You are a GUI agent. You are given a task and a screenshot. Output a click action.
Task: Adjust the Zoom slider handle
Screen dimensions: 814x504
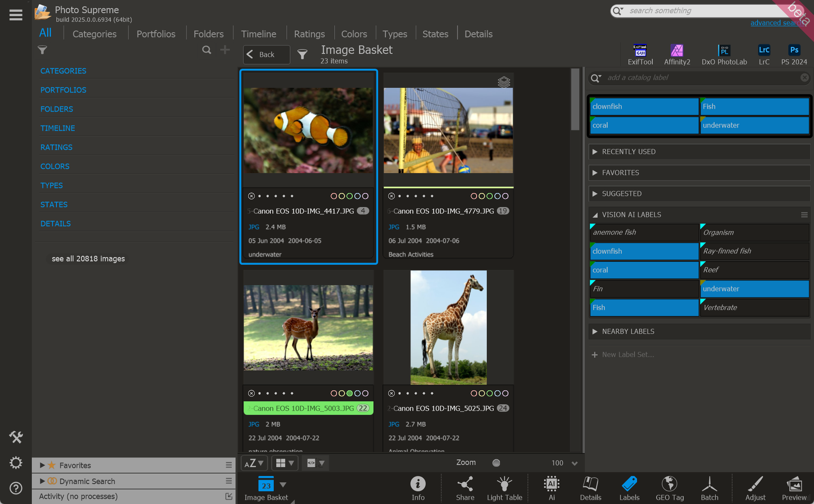pyautogui.click(x=496, y=463)
